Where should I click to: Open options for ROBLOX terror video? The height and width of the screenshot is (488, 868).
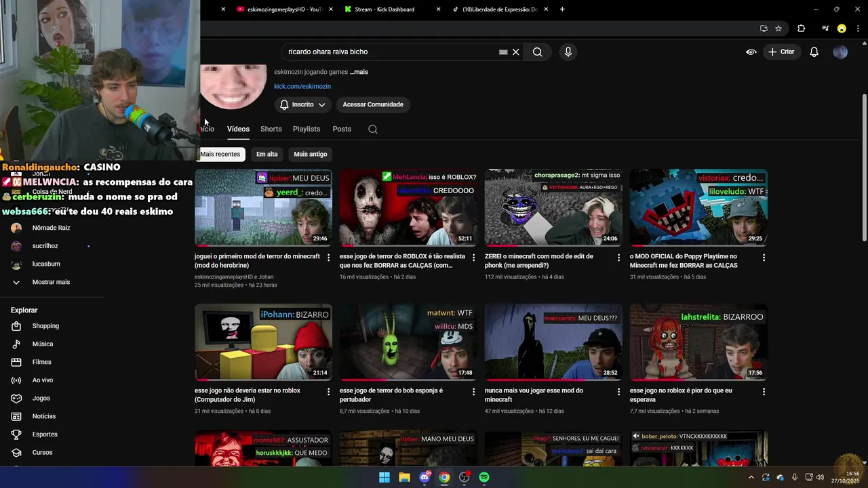point(474,258)
